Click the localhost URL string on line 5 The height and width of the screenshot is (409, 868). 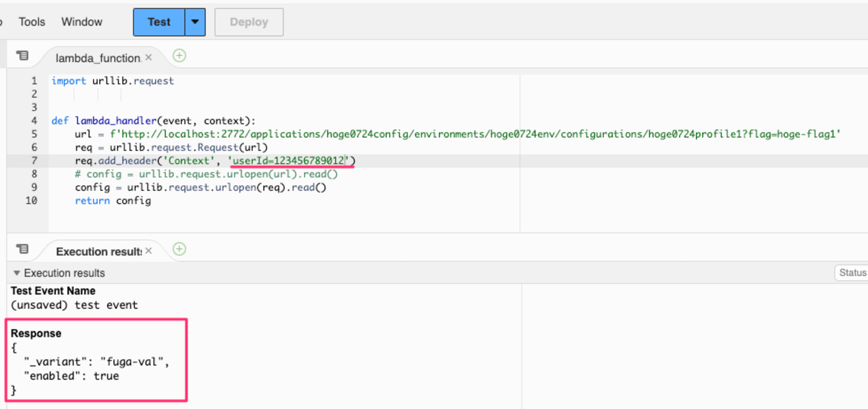click(475, 134)
